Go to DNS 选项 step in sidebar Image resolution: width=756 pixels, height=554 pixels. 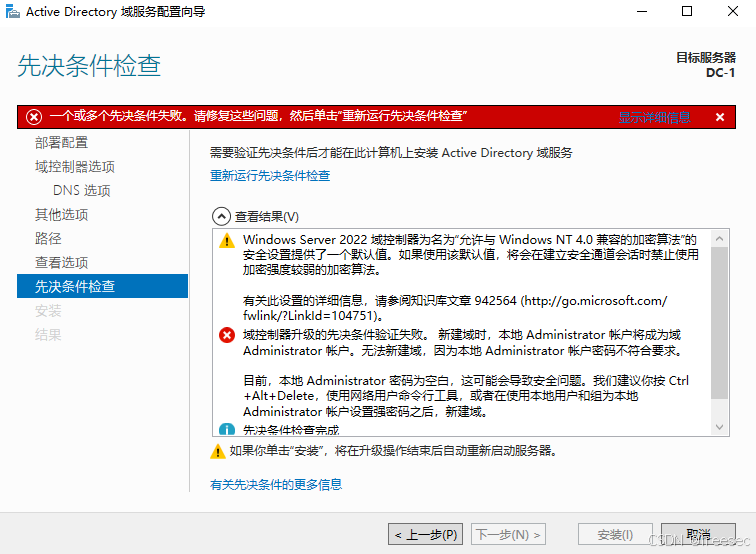[81, 190]
